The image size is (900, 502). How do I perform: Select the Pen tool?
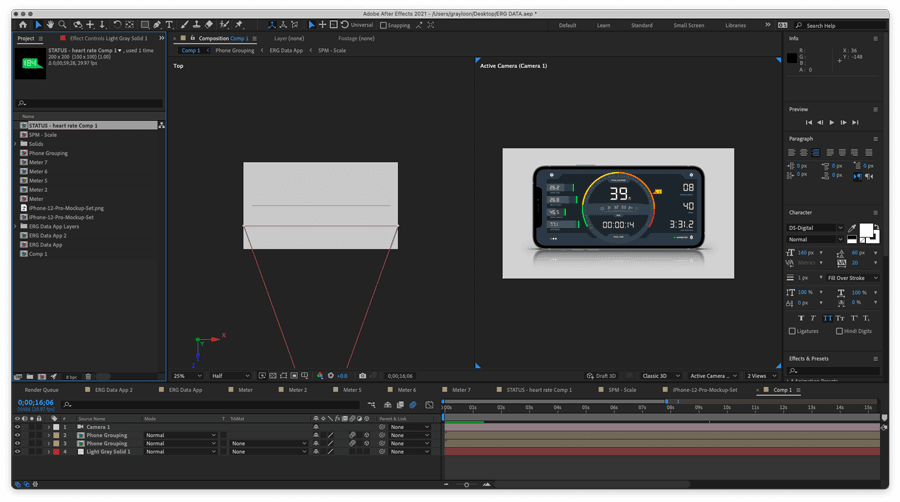pos(157,25)
